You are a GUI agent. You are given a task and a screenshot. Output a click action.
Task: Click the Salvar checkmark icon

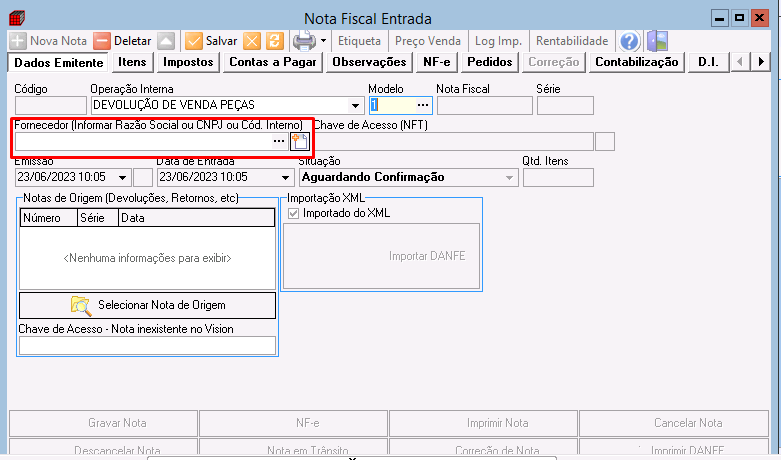pos(193,41)
